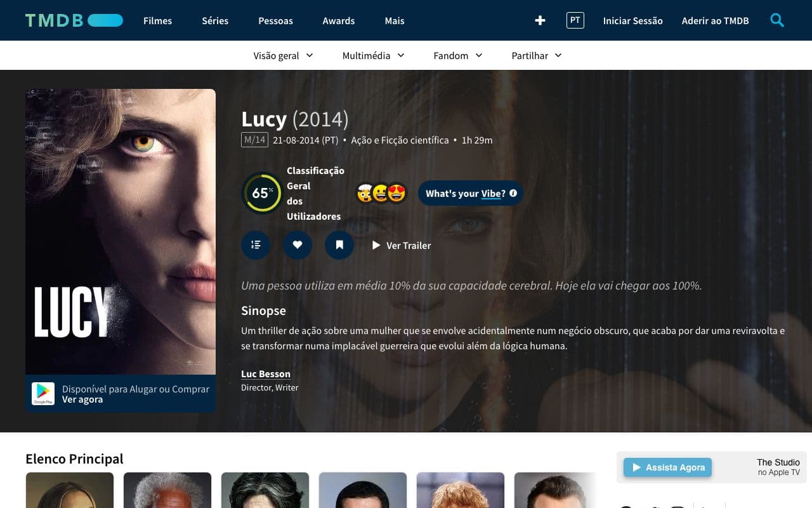Screen dimensions: 812x508
Task: Click the Sinopse heading
Action: [263, 311]
